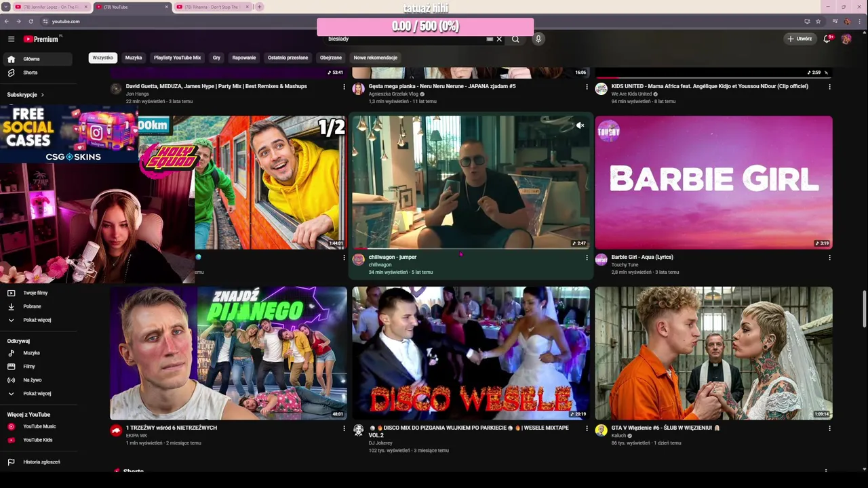Screen dimensions: 868x488
Task: Open the chillwagon - jumper video title
Action: (x=393, y=258)
